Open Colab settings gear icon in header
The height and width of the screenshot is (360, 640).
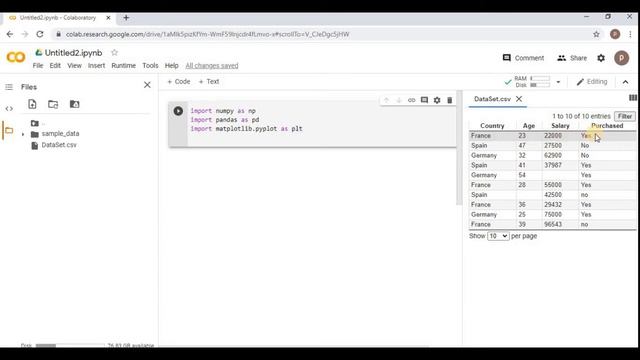(x=601, y=58)
